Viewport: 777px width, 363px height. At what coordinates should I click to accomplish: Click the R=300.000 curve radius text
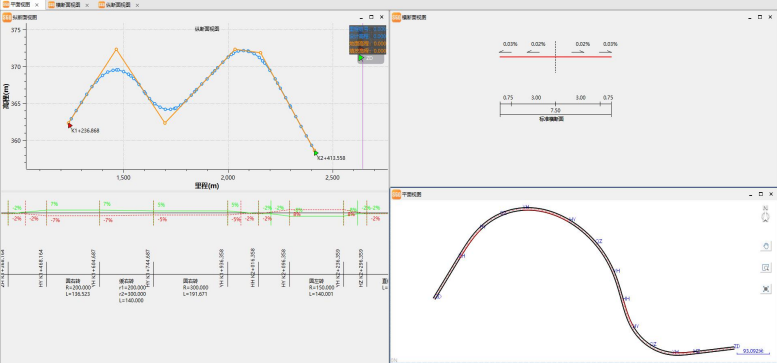[195, 287]
